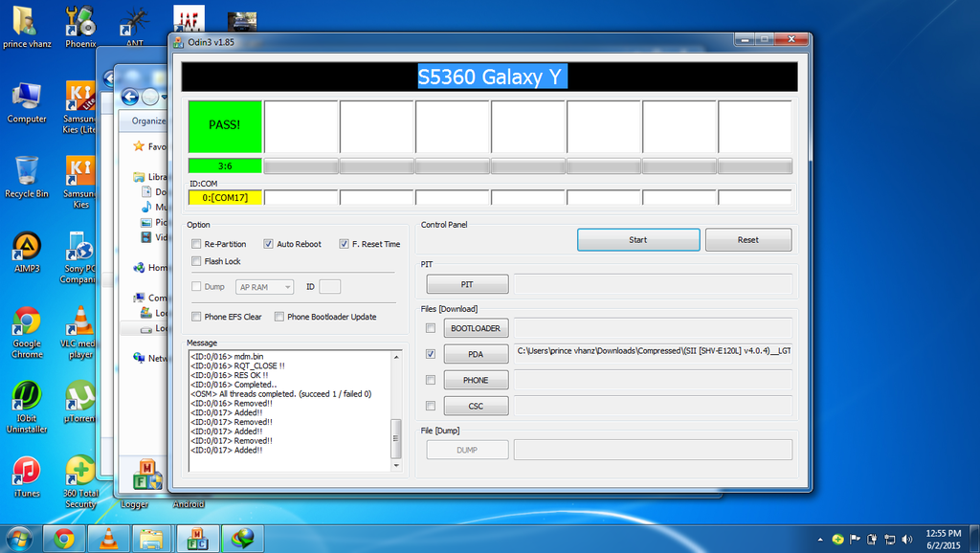Show hidden system tray icons
This screenshot has height=553, width=980.
tap(820, 539)
